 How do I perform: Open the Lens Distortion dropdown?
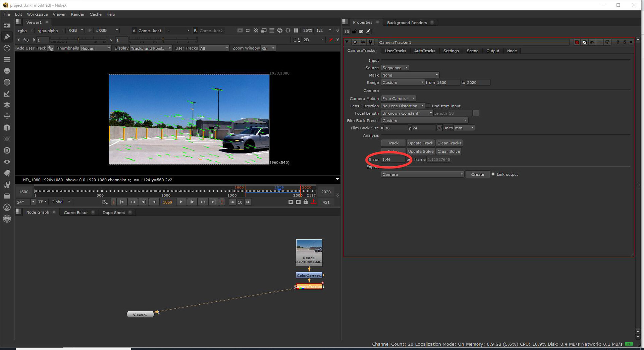(x=403, y=106)
